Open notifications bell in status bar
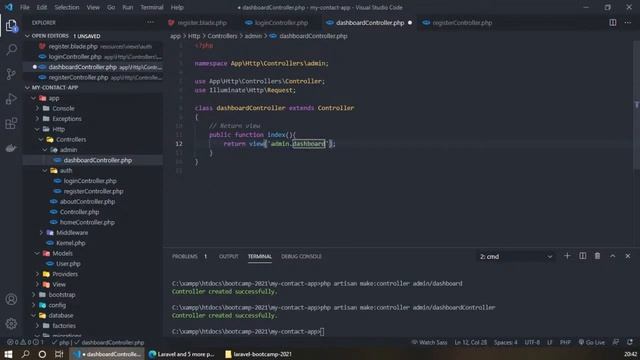Screen dimensions: 640x360 [630, 342]
